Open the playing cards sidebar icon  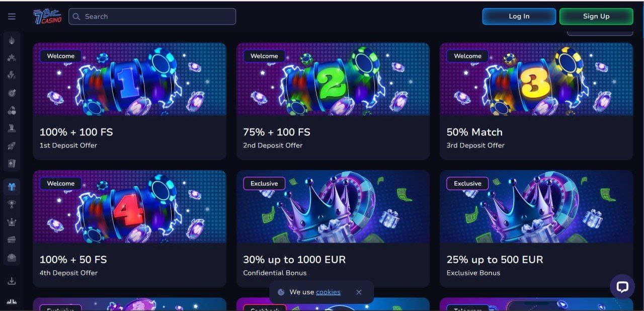tap(12, 164)
